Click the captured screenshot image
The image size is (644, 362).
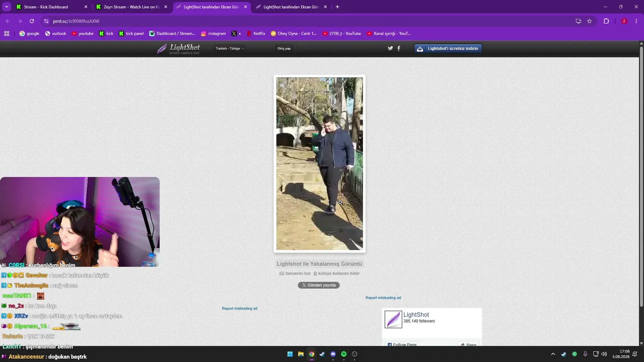point(319,163)
